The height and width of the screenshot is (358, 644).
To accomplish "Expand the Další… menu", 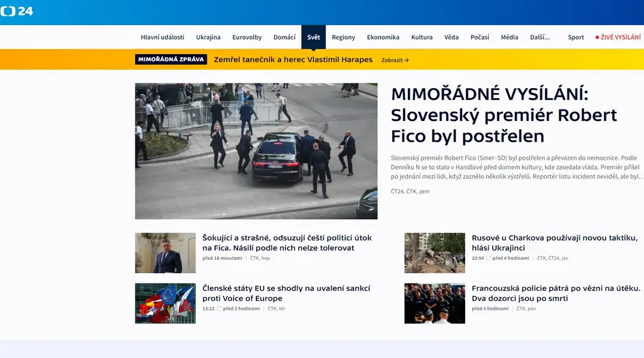I will (540, 38).
